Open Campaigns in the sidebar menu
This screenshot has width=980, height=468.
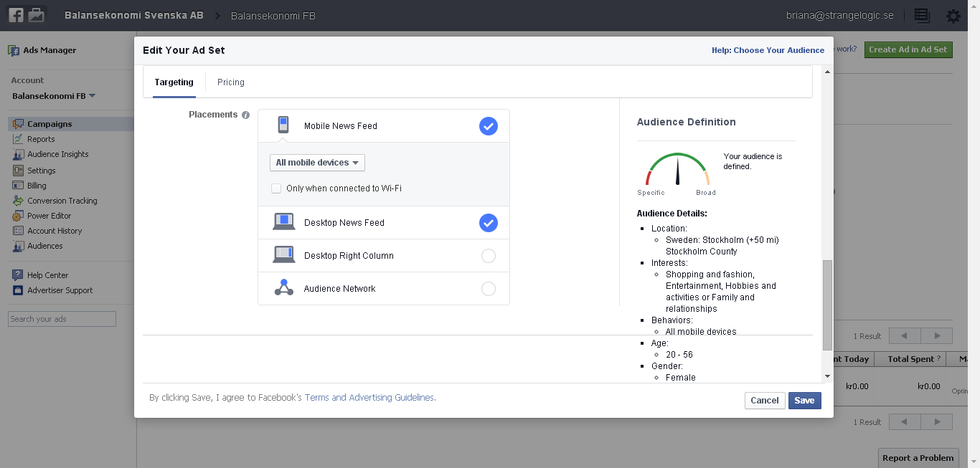tap(50, 124)
